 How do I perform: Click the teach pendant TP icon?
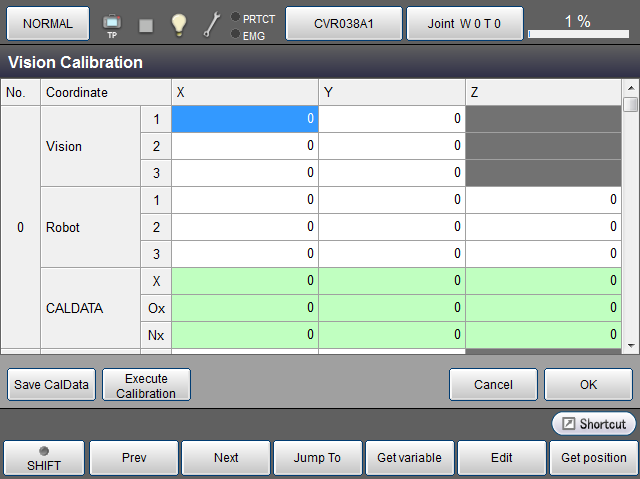tap(111, 24)
